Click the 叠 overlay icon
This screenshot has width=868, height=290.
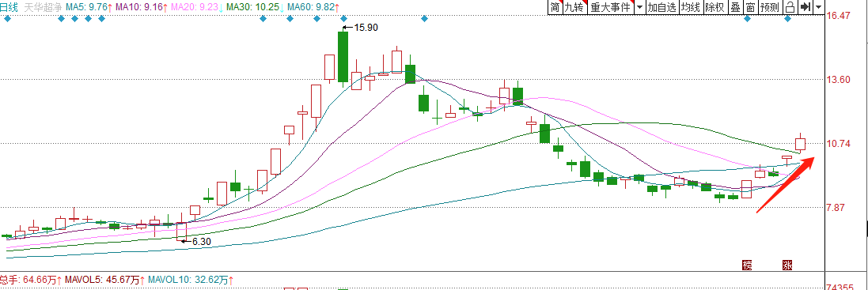point(735,7)
